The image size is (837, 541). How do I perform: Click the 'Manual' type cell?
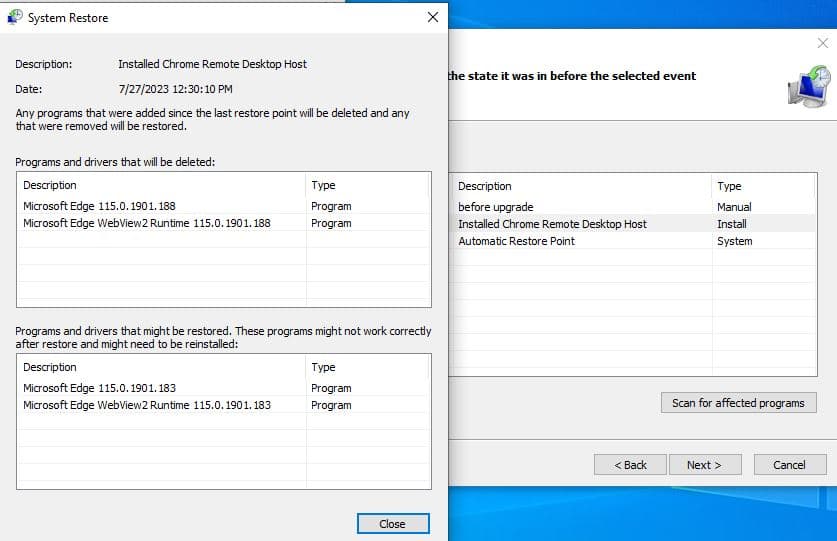point(734,207)
